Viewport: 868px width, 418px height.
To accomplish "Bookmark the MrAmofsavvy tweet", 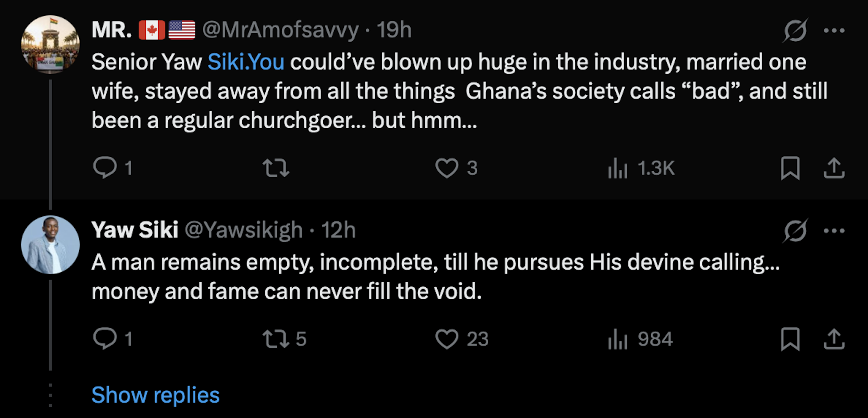I will (x=790, y=168).
